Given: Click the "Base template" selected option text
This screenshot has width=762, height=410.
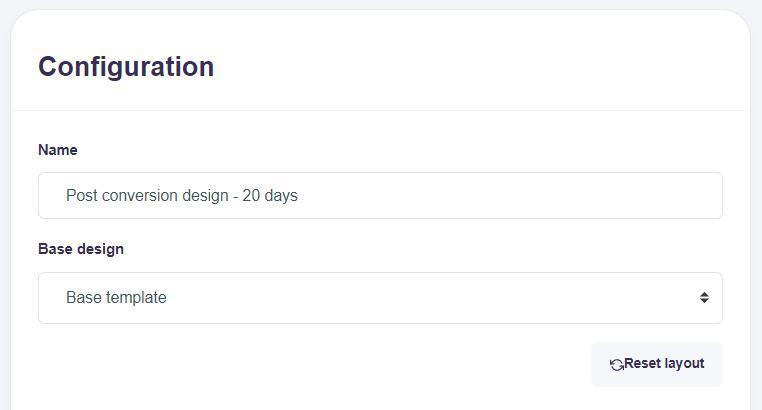Looking at the screenshot, I should [x=116, y=298].
